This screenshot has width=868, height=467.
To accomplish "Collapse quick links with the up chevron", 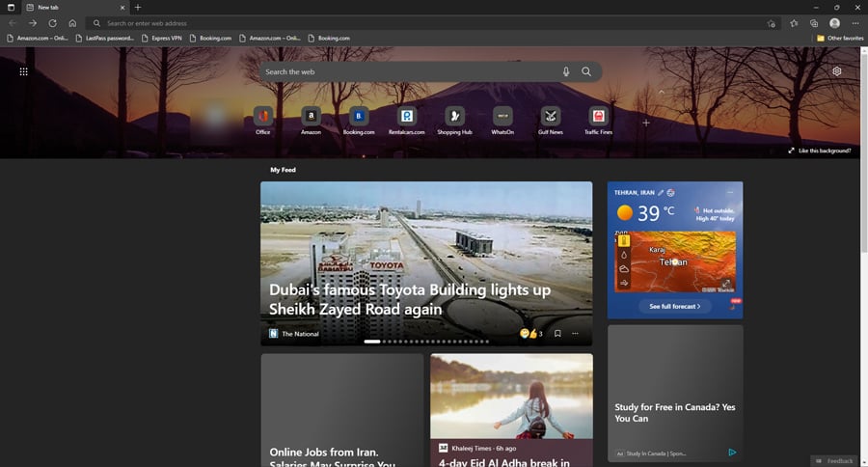I will 661,92.
